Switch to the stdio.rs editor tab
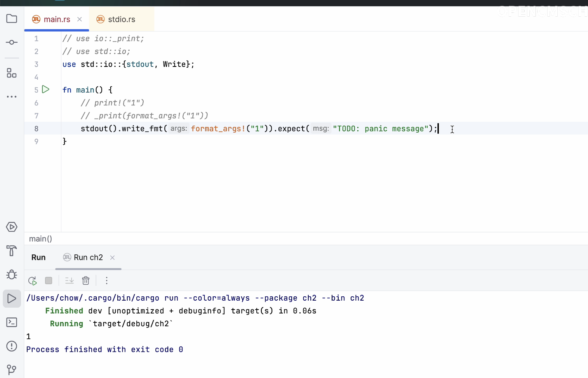This screenshot has height=378, width=588. [121, 19]
